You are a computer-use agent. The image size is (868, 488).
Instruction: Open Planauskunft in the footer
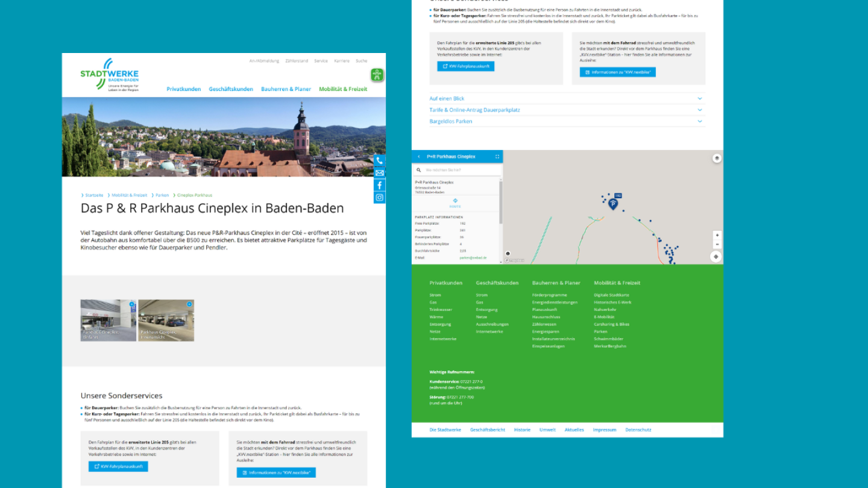tap(545, 310)
